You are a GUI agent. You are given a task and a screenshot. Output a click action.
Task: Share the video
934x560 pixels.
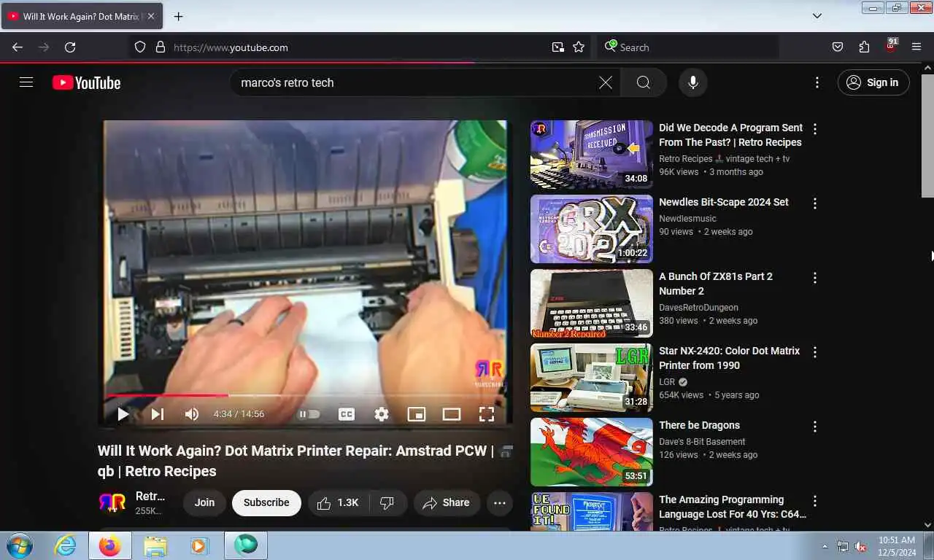coord(447,502)
